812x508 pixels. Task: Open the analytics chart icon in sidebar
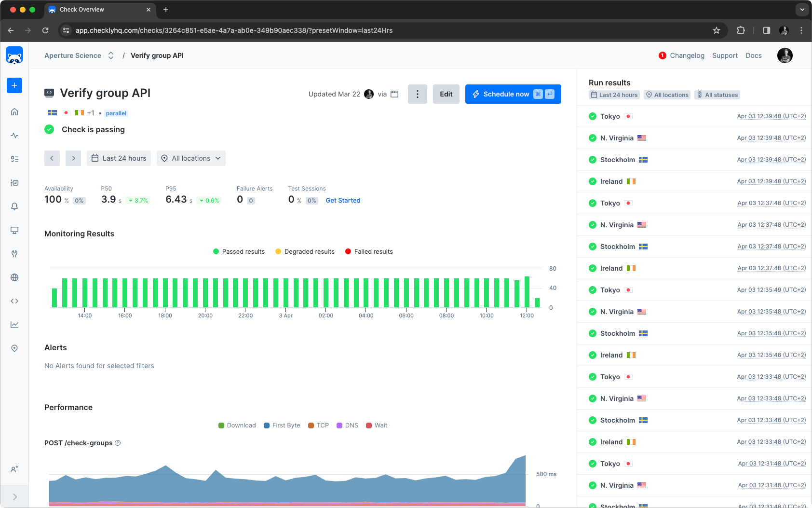click(x=14, y=325)
